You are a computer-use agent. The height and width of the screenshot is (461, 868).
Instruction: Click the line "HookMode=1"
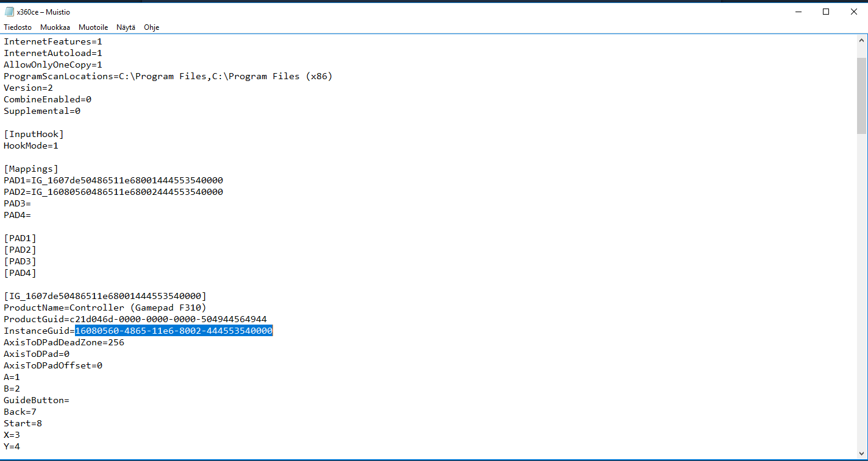(31, 146)
